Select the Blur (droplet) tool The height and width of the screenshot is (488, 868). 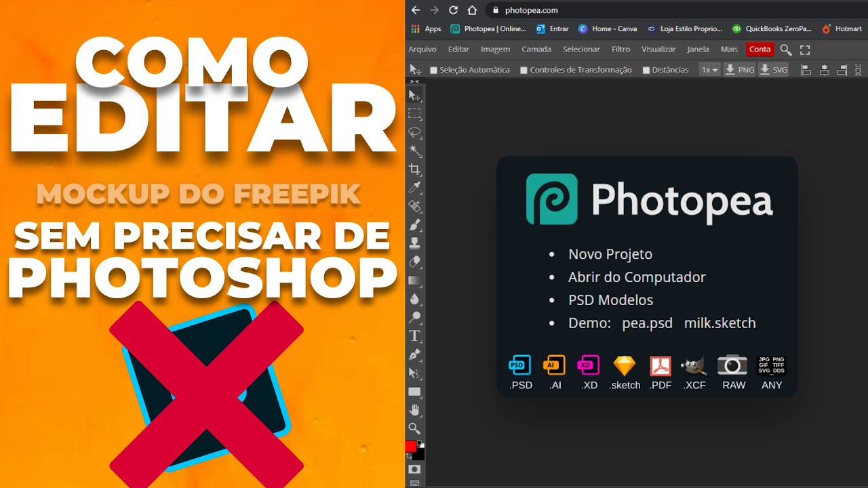point(414,298)
